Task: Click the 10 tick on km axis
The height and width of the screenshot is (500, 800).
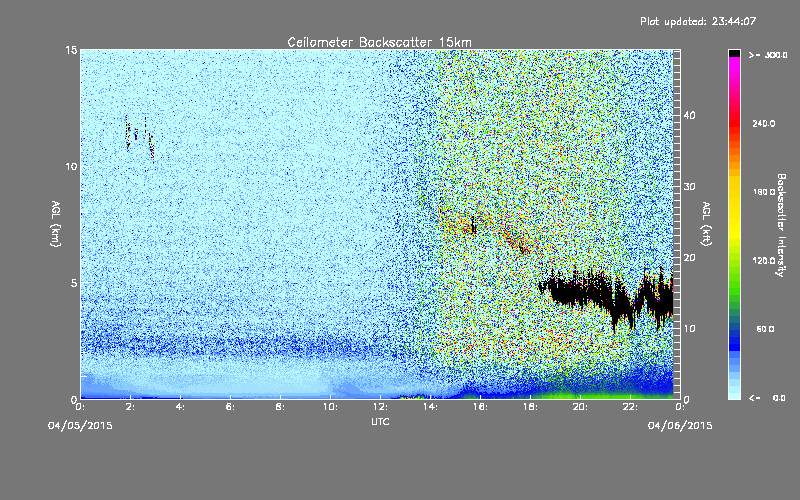Action: click(71, 166)
